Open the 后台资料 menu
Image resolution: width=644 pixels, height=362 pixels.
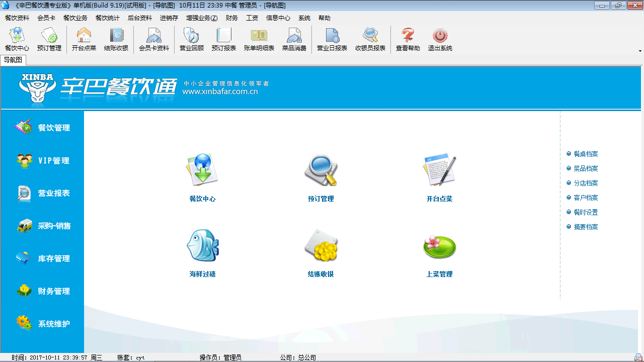coord(140,18)
